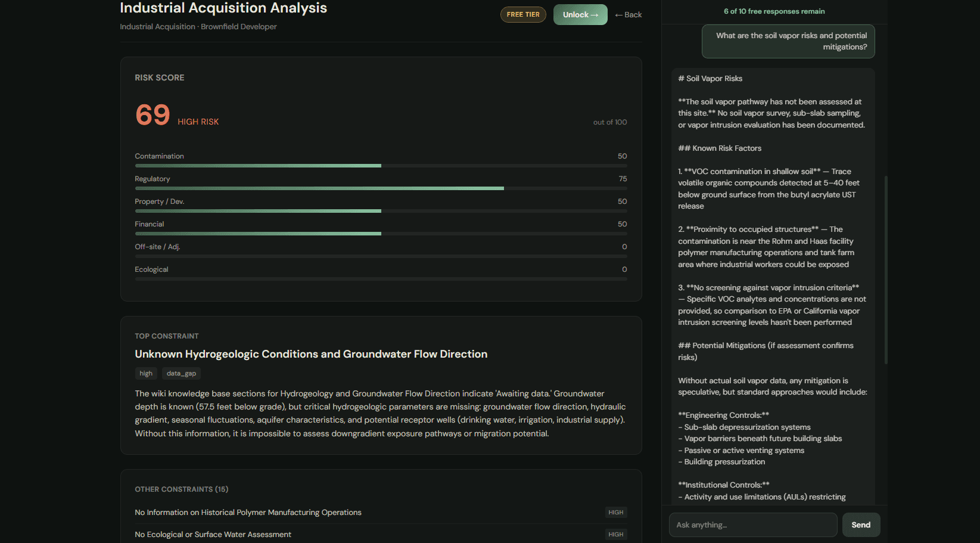This screenshot has width=980, height=543.
Task: Click the Industrial Acquisition Analysis title
Action: coord(223,8)
